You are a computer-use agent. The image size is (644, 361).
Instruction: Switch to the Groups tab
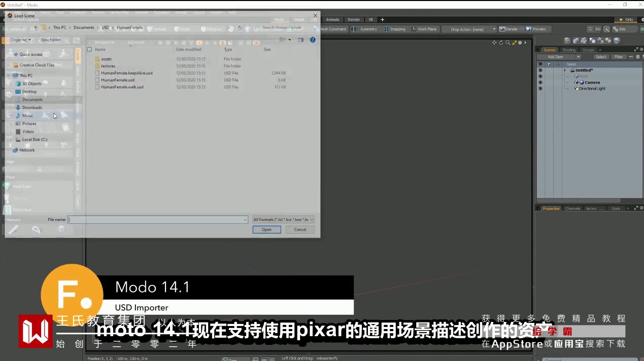click(x=588, y=50)
